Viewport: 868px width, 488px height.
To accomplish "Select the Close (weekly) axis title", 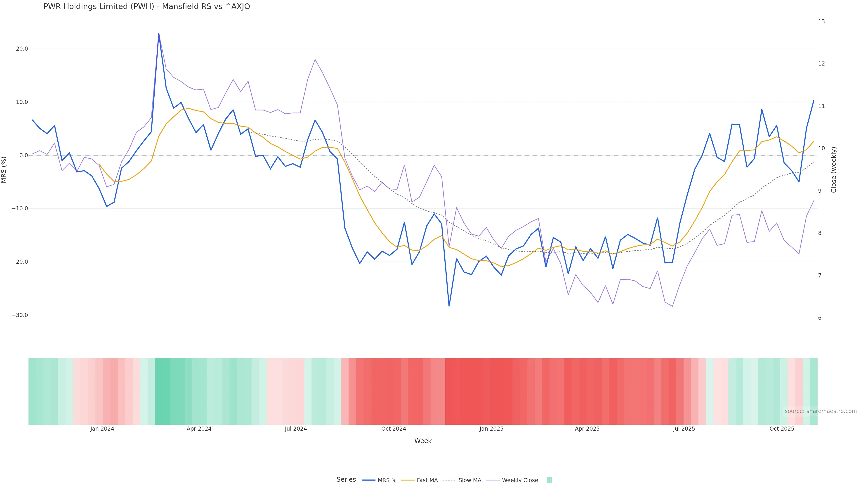I will click(834, 170).
